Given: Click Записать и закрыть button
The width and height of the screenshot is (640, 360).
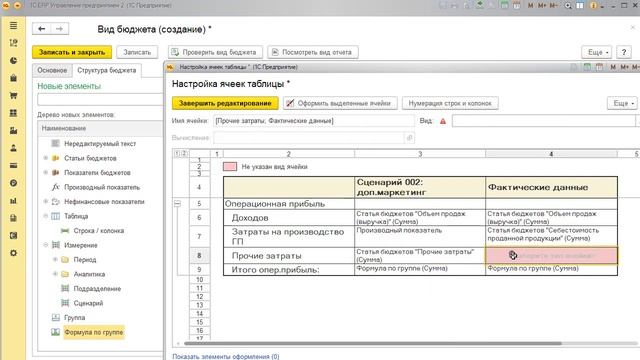Looking at the screenshot, I should [x=72, y=52].
